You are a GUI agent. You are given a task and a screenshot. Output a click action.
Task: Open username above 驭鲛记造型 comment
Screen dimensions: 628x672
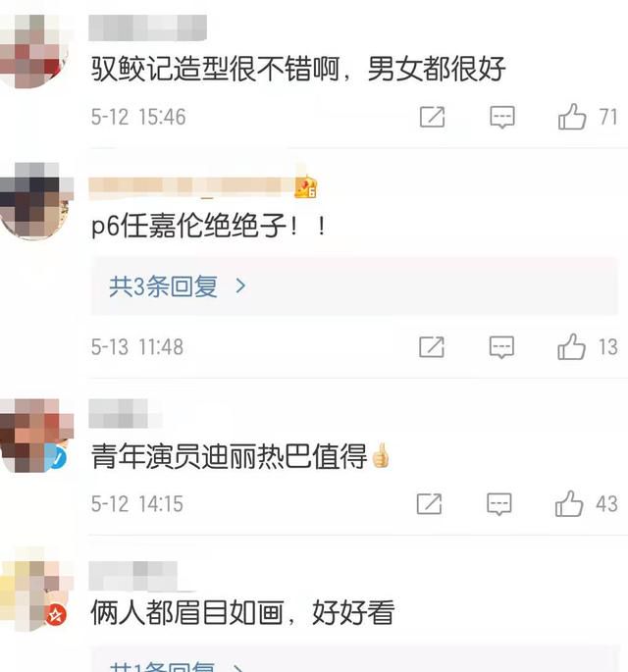[147, 27]
